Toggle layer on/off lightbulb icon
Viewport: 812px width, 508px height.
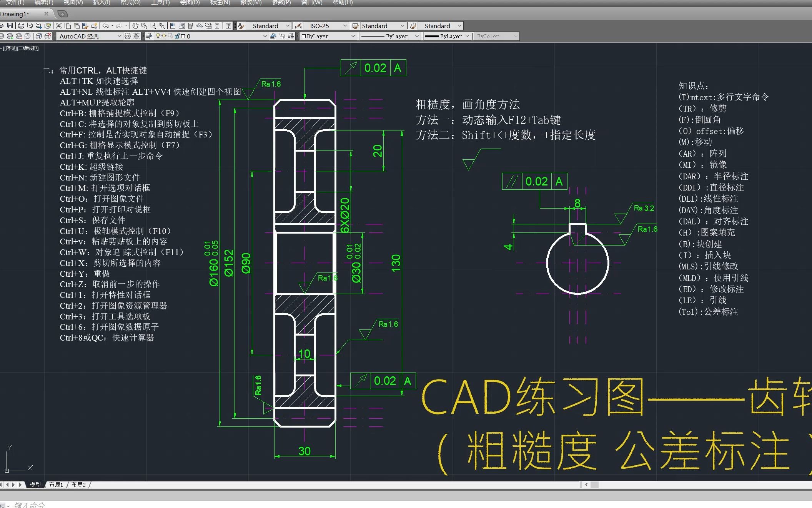[x=158, y=36]
